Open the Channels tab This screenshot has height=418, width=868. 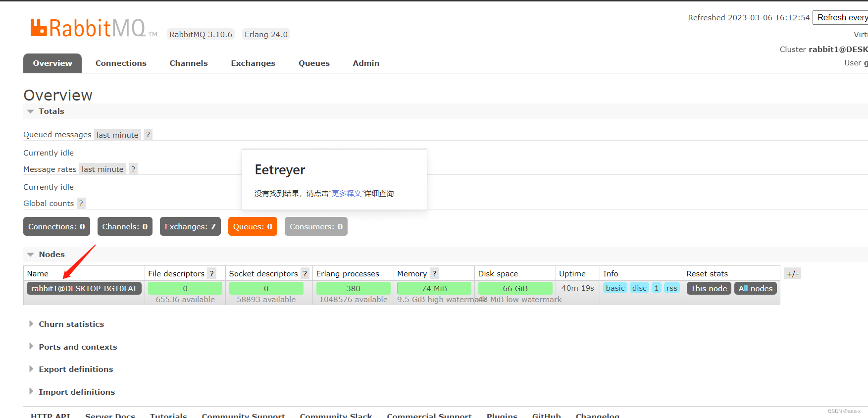[189, 63]
